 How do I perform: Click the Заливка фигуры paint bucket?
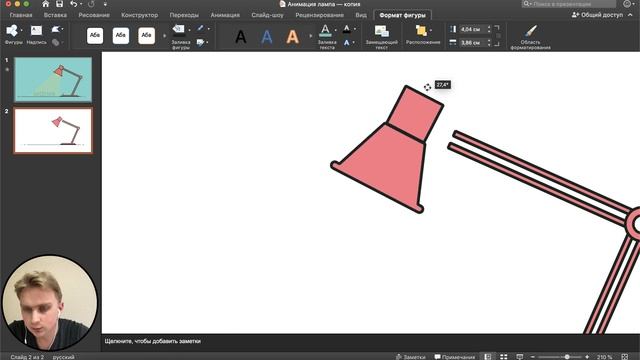pos(179,30)
